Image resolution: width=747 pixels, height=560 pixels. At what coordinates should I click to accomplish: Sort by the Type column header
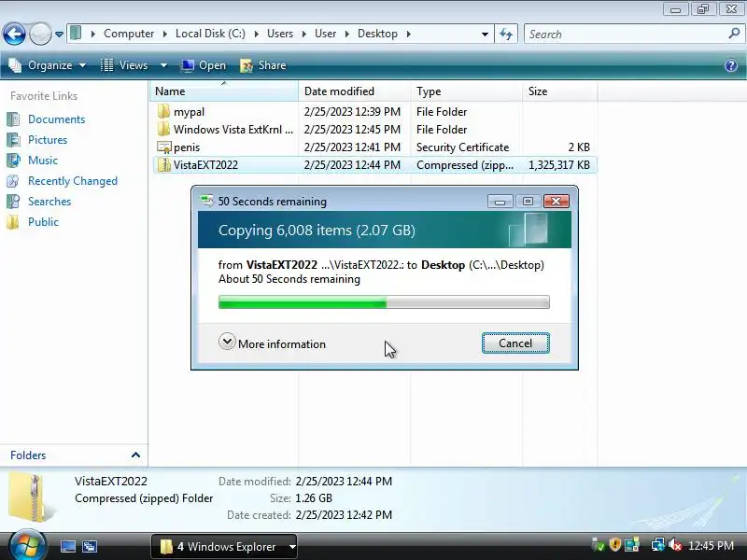(466, 91)
